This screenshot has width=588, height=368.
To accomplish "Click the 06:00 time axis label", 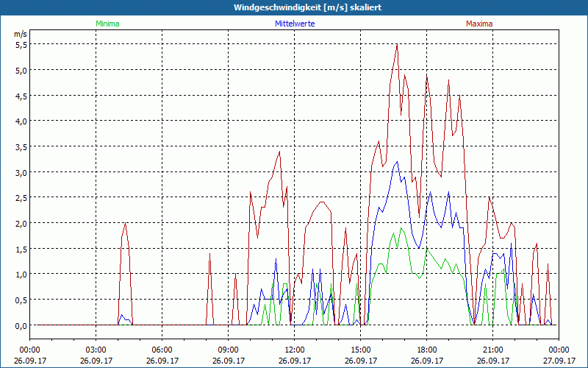I will [x=162, y=350].
